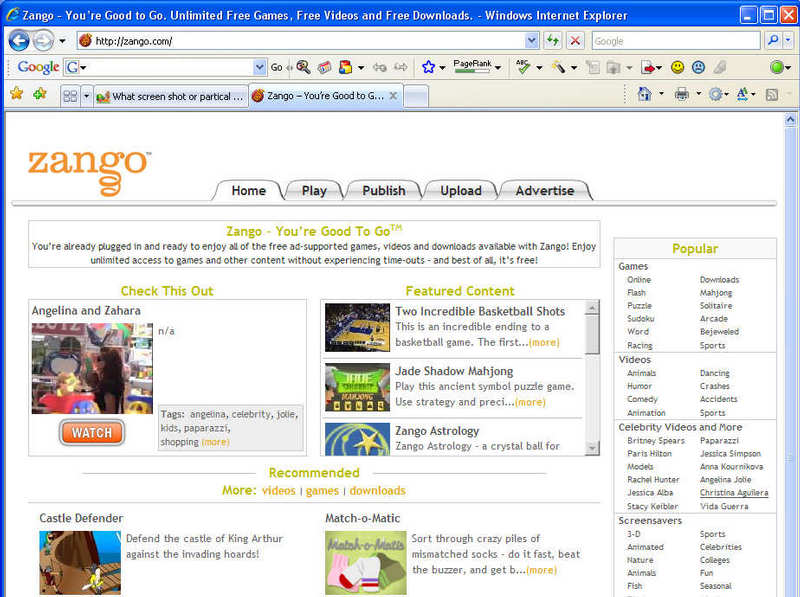Click the browser Back arrow button

19,41
